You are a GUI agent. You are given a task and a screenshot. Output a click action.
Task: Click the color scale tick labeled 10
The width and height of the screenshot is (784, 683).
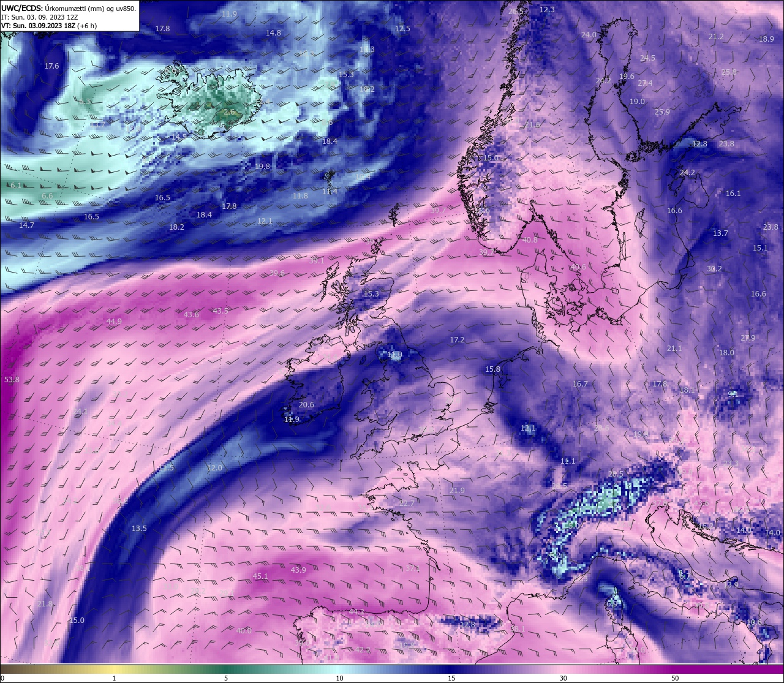click(x=339, y=678)
